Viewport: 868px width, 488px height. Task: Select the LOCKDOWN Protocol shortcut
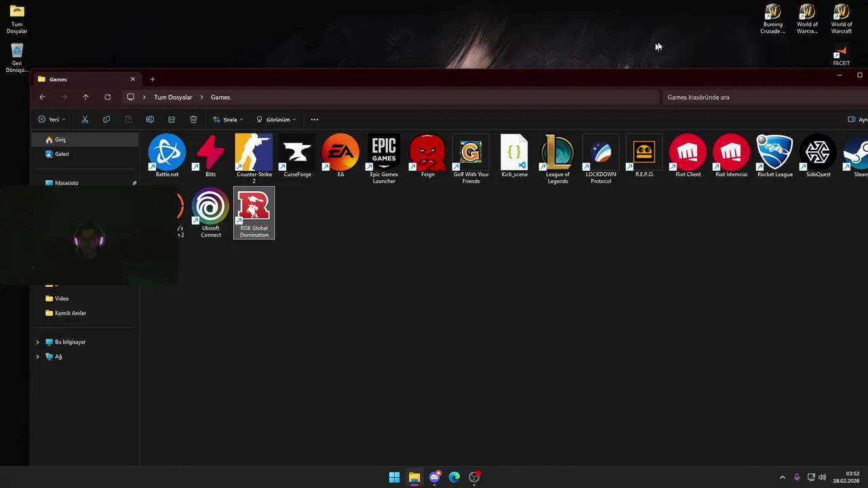601,159
